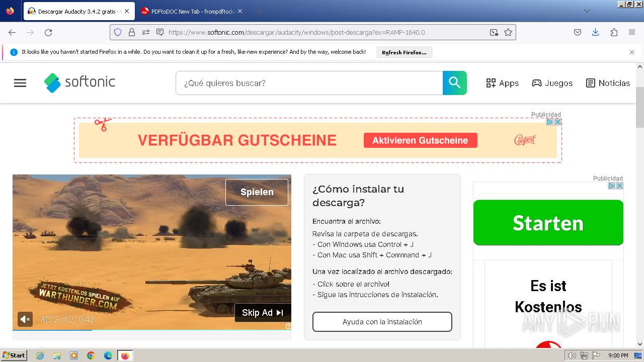Close the Descargar Audacity tab
644x362 pixels.
(127, 11)
